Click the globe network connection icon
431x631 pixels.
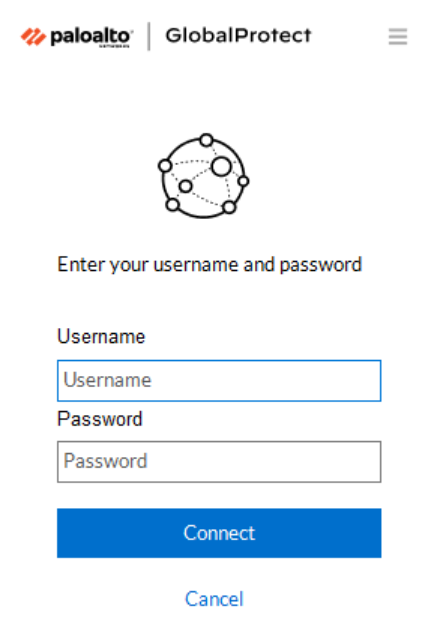tap(203, 176)
